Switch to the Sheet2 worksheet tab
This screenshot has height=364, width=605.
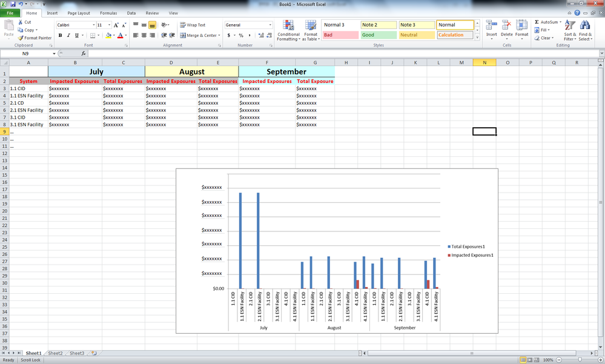55,353
